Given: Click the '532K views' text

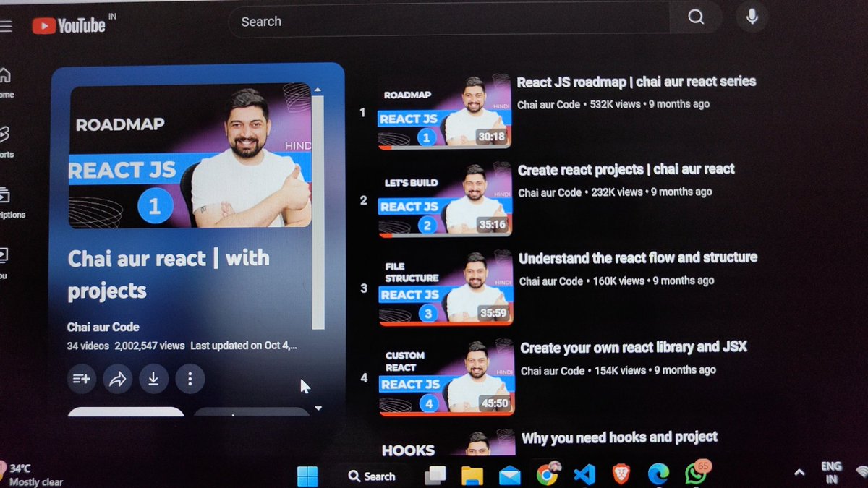Looking at the screenshot, I should [615, 104].
